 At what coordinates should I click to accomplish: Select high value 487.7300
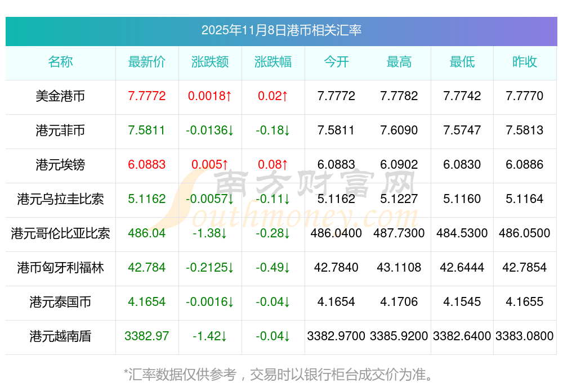coord(399,233)
